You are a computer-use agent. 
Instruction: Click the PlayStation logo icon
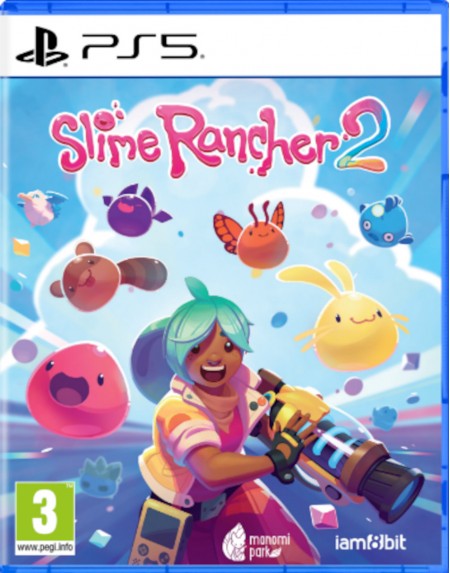[42, 47]
